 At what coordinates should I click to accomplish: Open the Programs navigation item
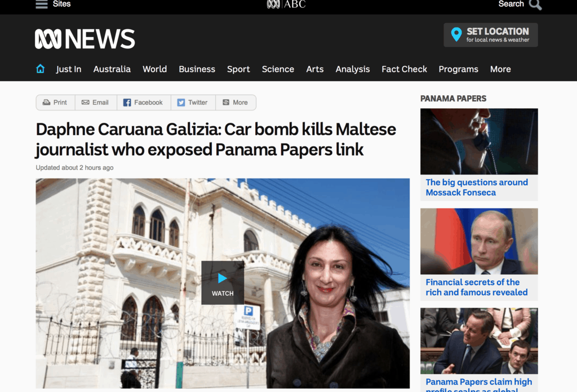[458, 69]
